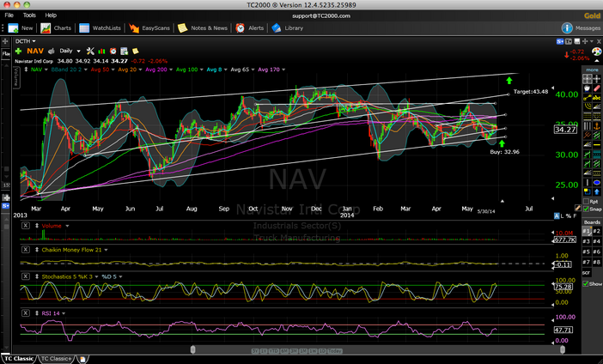Viewport: 603px width, 364px height.
Task: Open the Tools menu
Action: 29,15
